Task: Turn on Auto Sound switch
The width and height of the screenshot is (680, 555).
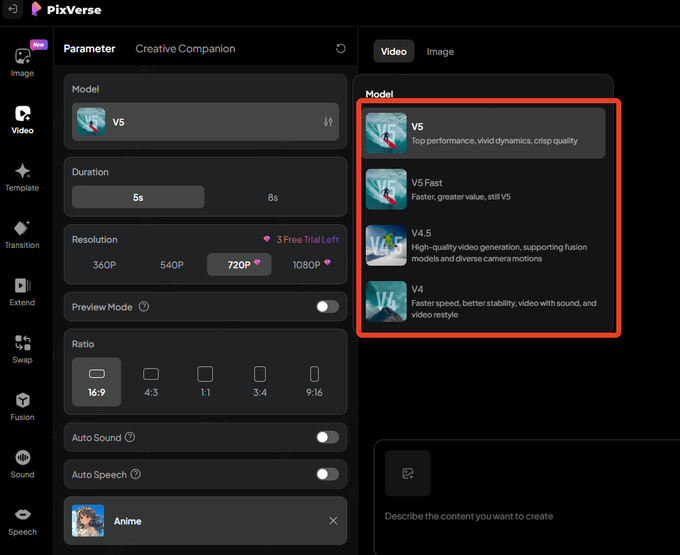Action: [327, 437]
